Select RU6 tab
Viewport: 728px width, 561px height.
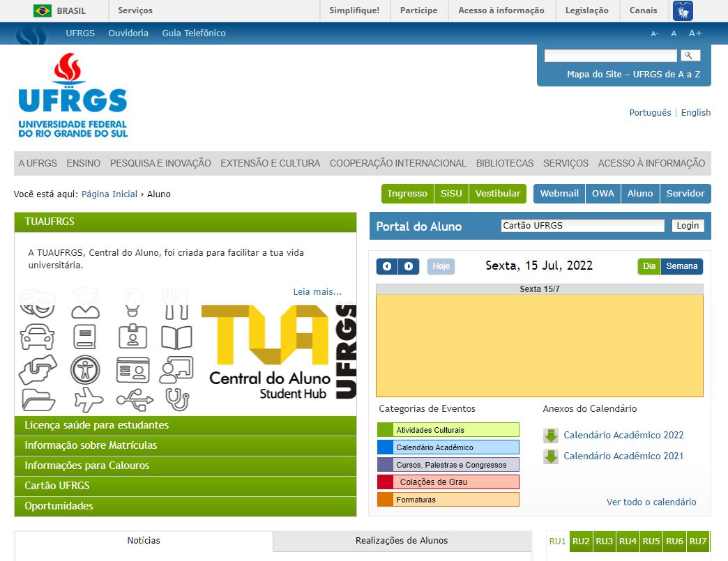(674, 541)
